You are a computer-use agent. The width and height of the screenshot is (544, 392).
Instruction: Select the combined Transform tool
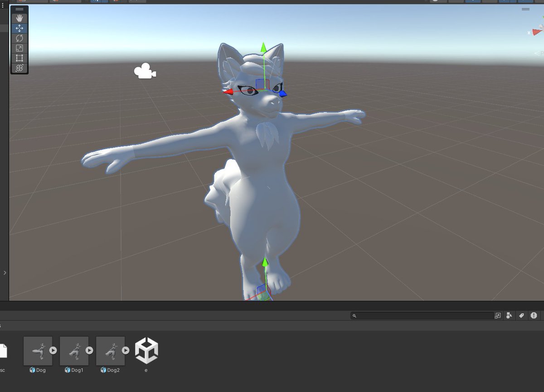coord(19,68)
